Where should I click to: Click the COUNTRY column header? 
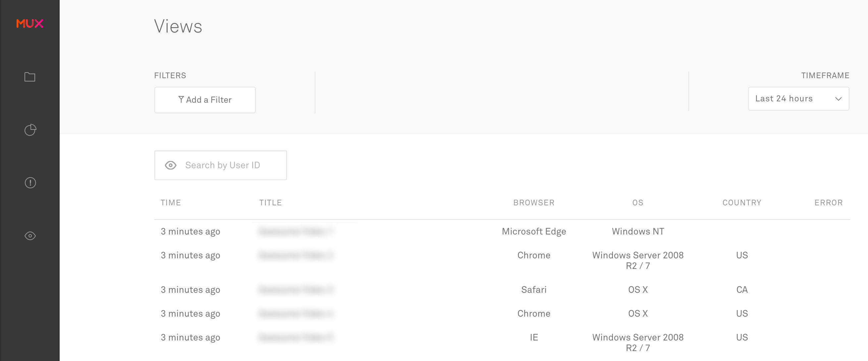(x=742, y=203)
